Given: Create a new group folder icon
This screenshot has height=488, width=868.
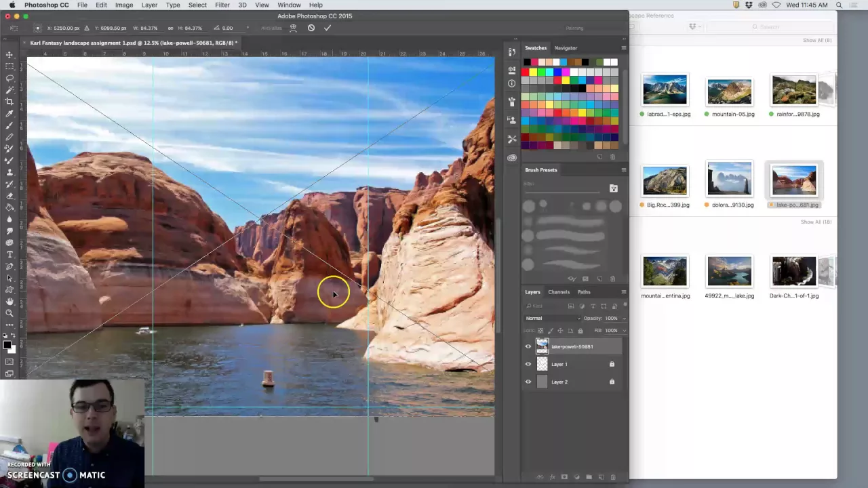Looking at the screenshot, I should (589, 477).
